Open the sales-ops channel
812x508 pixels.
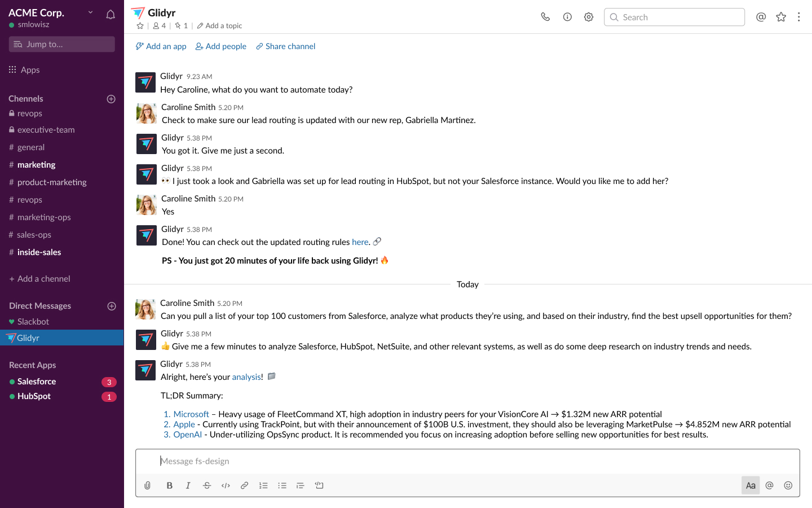coord(30,235)
